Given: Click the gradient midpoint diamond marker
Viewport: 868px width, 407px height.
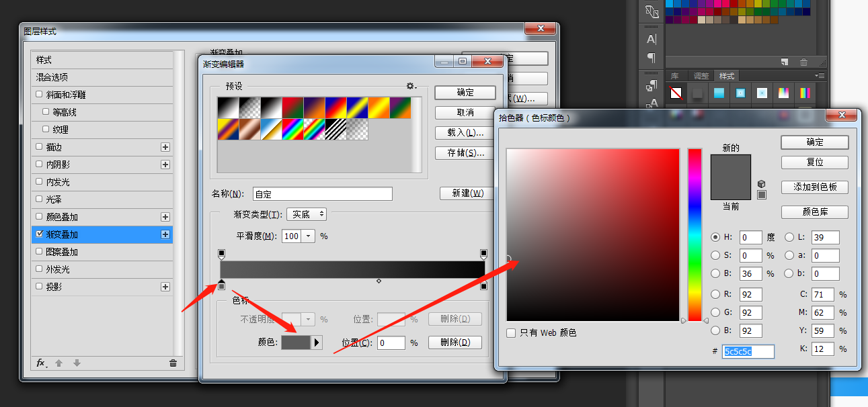Looking at the screenshot, I should point(379,281).
